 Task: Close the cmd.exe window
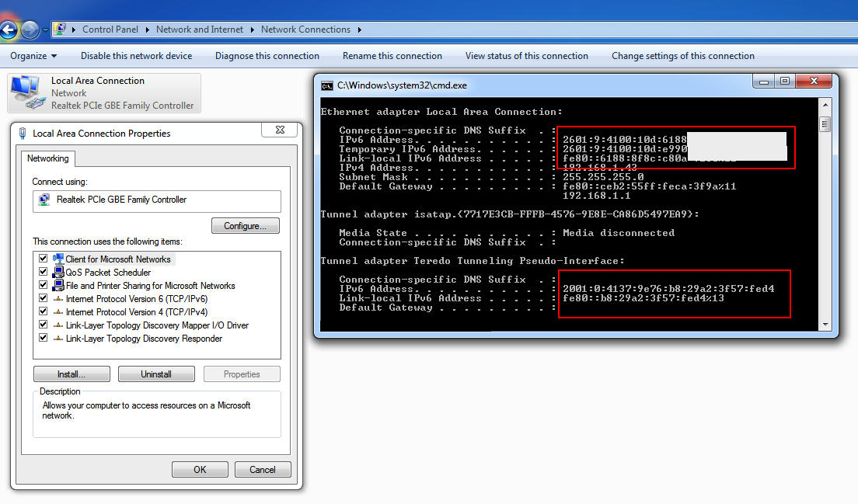click(814, 82)
